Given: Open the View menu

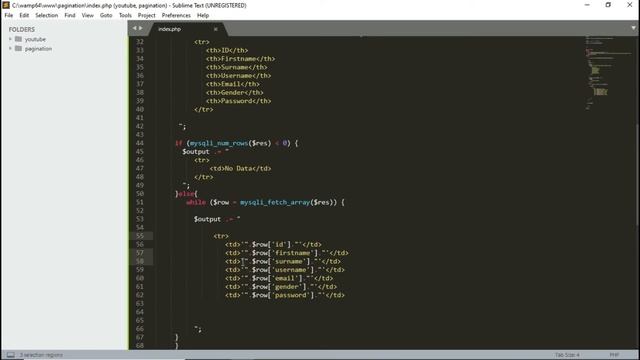Looking at the screenshot, I should [87, 15].
